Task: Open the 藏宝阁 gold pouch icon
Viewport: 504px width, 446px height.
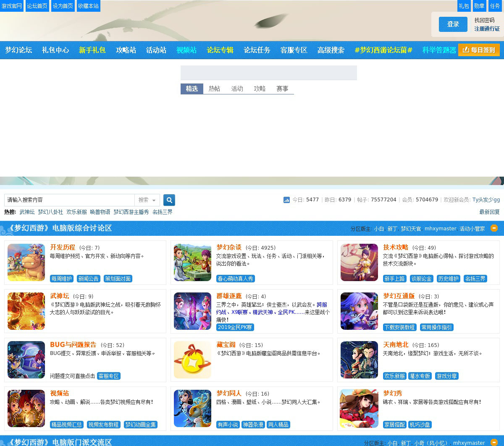Action: [192, 360]
